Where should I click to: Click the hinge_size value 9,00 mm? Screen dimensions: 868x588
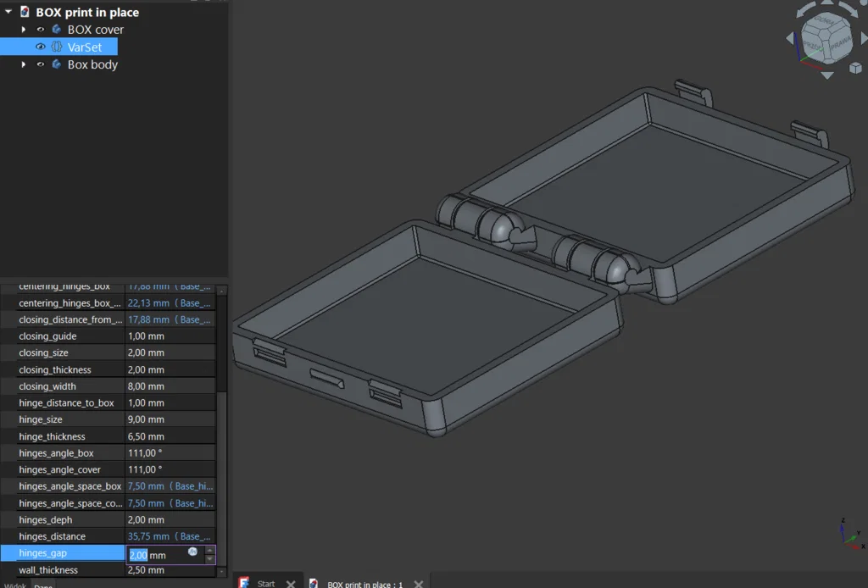[146, 419]
